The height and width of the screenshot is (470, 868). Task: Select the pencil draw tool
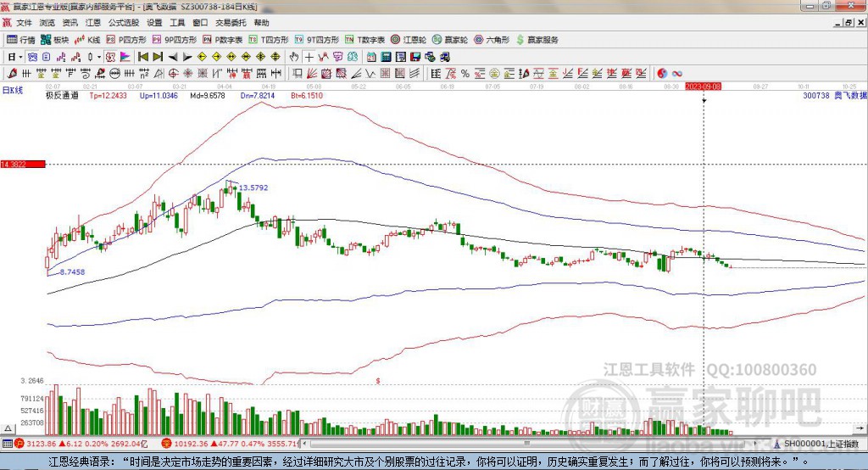coord(12,73)
